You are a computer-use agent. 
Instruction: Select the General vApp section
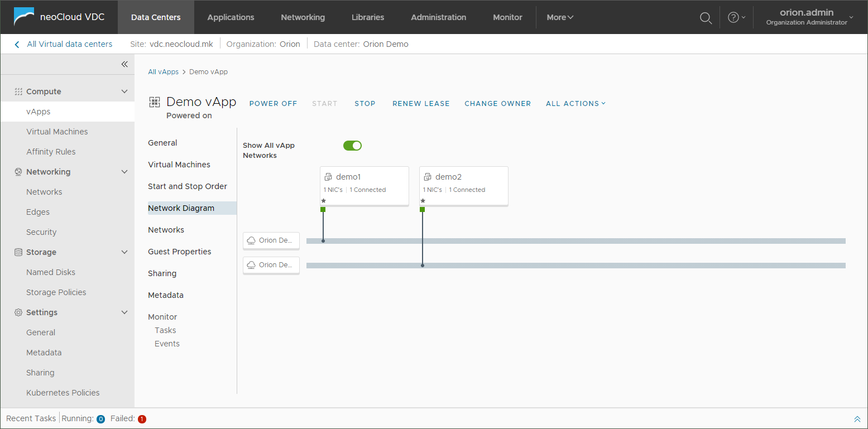[x=162, y=143]
